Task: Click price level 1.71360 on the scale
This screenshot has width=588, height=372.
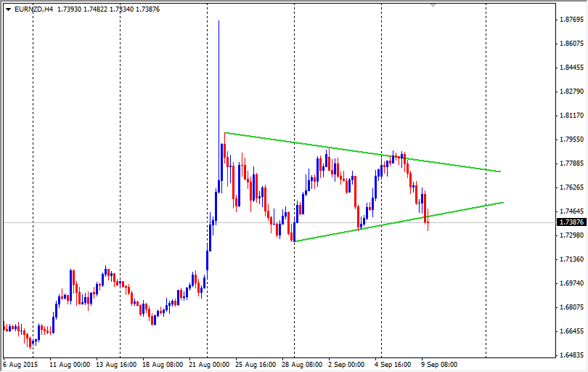Action: point(572,260)
